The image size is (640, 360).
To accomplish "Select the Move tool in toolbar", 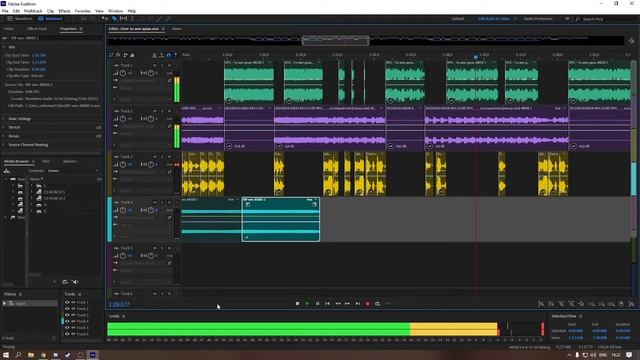I will [x=105, y=19].
